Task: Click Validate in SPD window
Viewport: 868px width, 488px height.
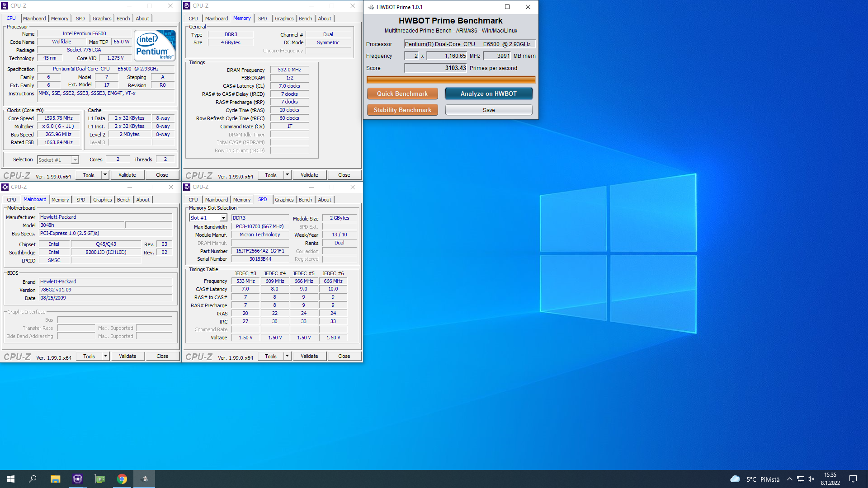Action: tap(309, 356)
